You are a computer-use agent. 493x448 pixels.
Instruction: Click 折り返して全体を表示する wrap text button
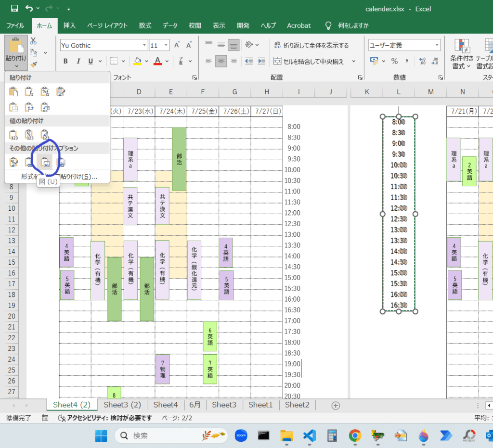(311, 46)
